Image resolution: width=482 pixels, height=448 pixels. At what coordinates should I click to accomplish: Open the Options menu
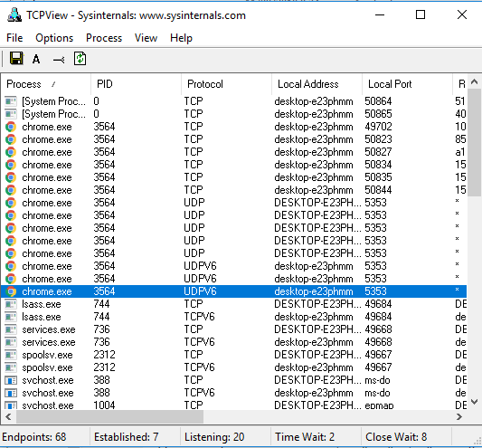click(54, 38)
